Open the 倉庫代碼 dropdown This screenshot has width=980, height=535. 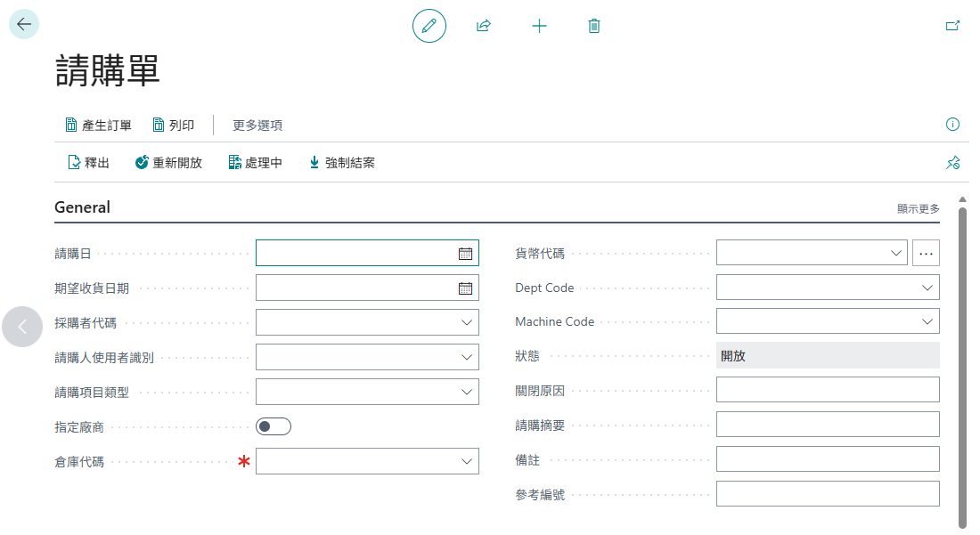[x=466, y=461]
